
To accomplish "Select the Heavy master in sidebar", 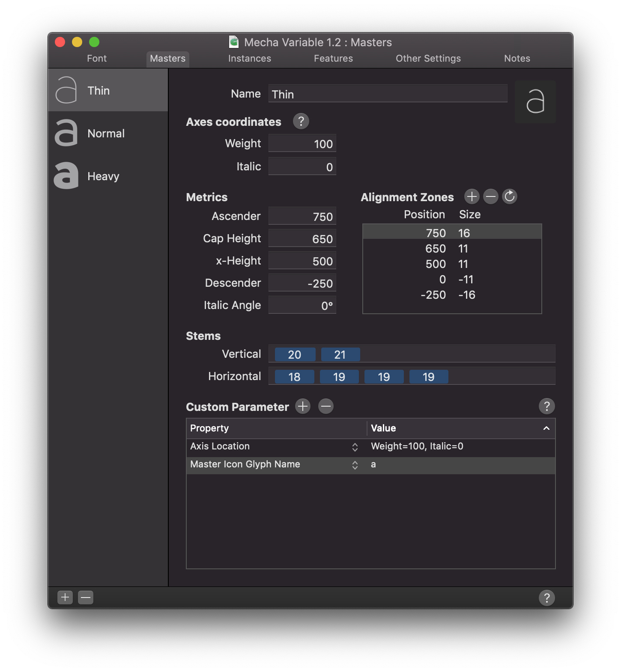I will 103,176.
